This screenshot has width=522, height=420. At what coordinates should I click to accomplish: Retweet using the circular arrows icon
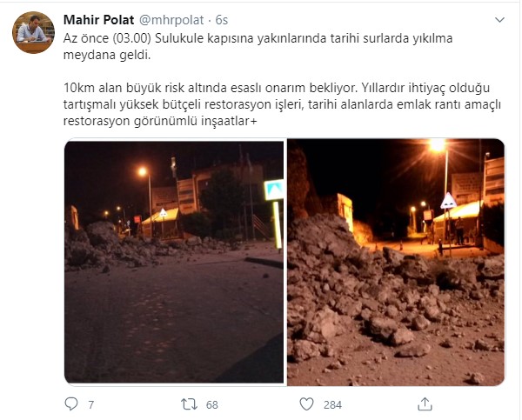[189, 404]
